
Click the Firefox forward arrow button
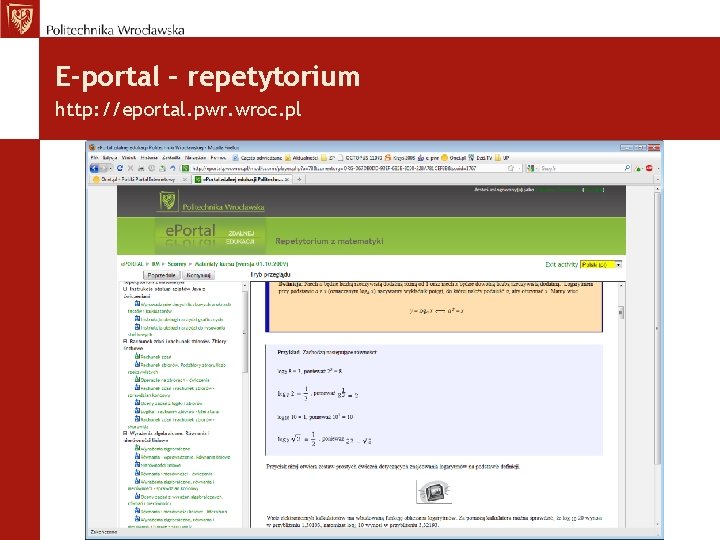104,169
